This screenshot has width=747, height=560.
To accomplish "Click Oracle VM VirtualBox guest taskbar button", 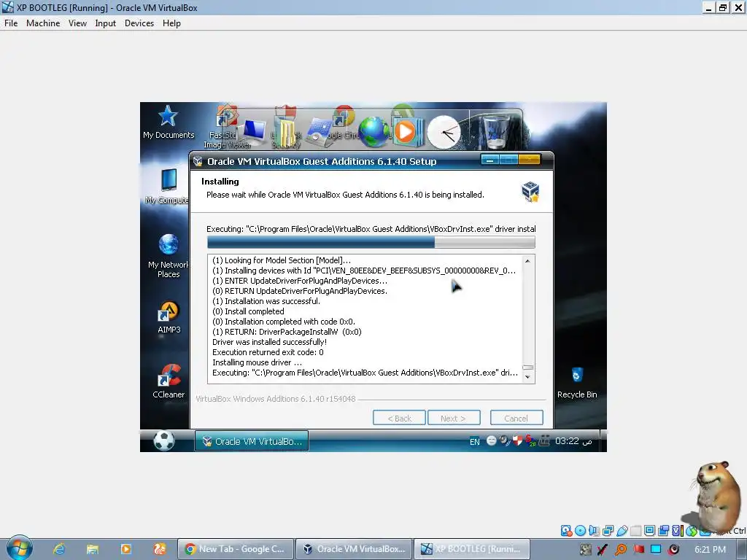I will click(x=252, y=441).
